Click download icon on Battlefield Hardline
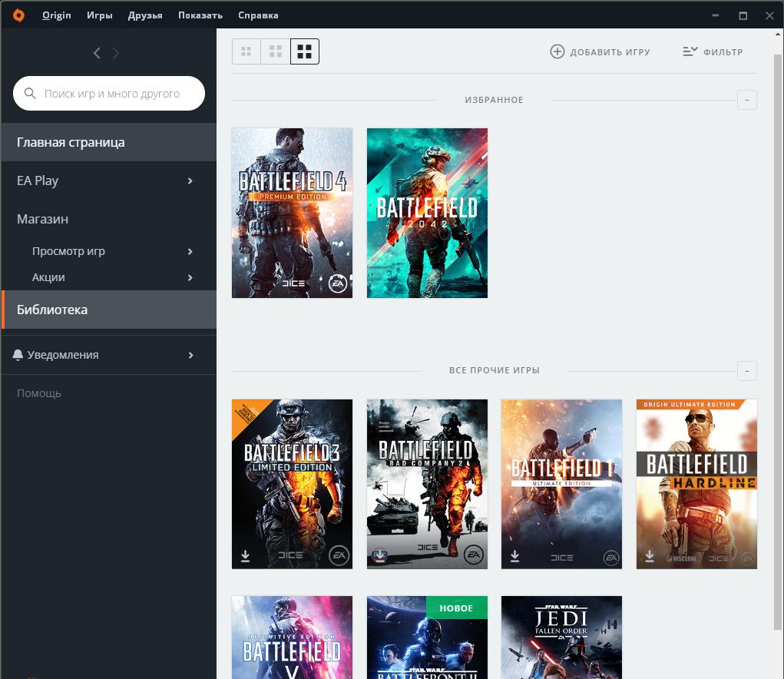This screenshot has height=679, width=784. click(x=649, y=556)
